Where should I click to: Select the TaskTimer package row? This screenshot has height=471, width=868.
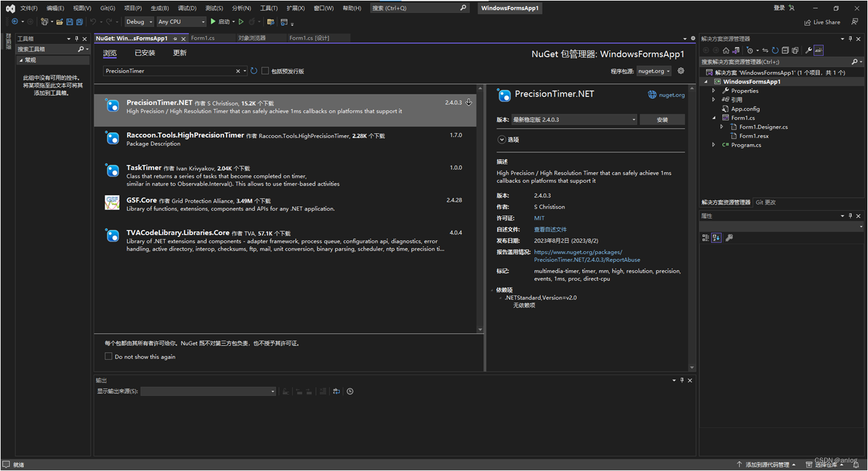pos(285,175)
